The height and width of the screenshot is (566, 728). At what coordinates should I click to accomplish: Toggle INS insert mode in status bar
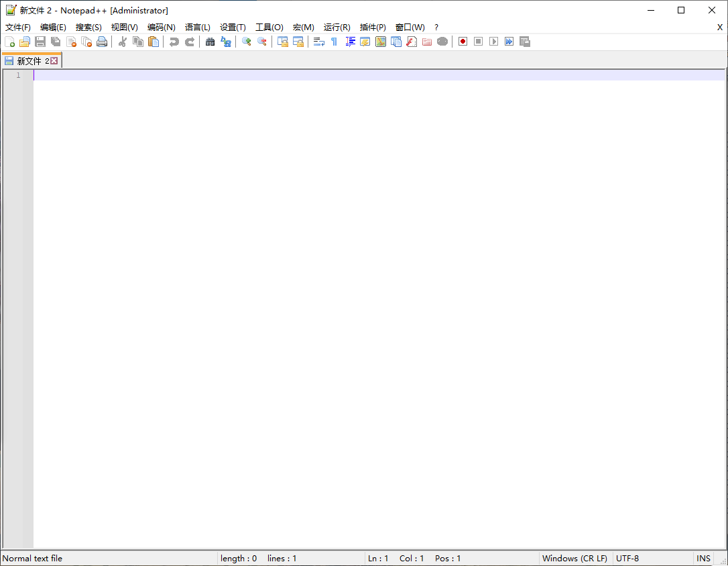[703, 558]
